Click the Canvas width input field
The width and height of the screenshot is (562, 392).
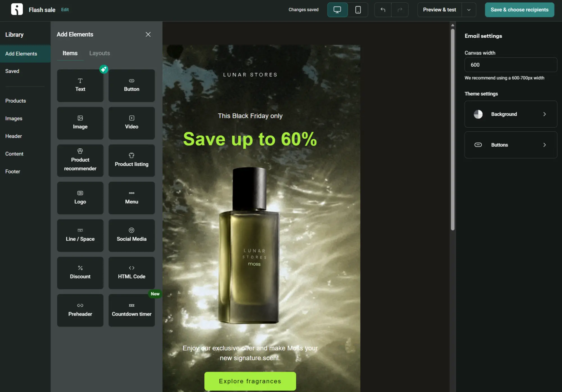(x=511, y=65)
